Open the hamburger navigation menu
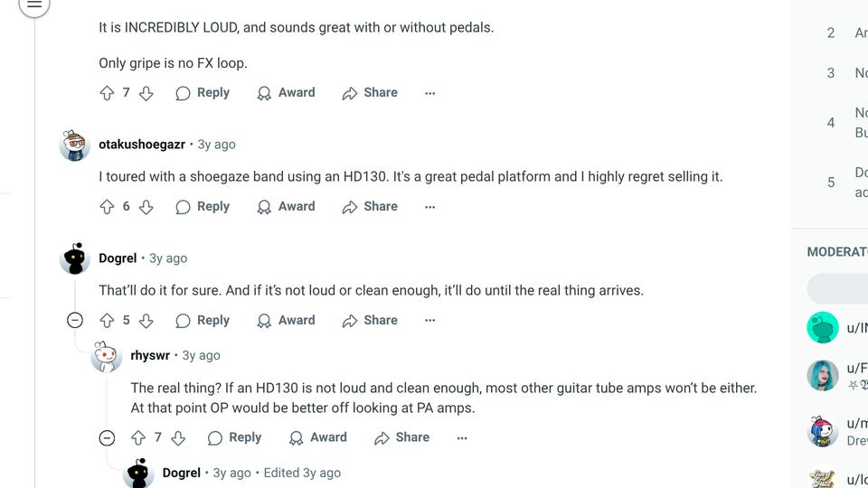Image resolution: width=868 pixels, height=488 pixels. pos(33,5)
